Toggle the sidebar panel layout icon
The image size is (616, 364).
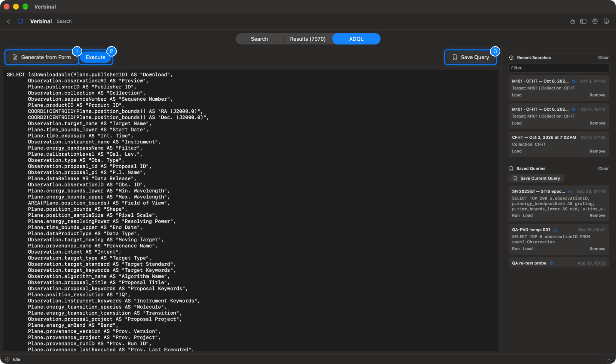click(x=583, y=22)
